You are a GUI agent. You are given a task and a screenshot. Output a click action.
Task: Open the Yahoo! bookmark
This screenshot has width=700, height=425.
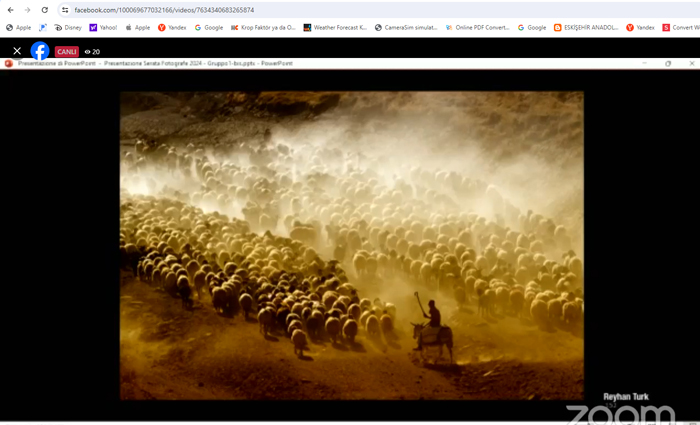[103, 28]
